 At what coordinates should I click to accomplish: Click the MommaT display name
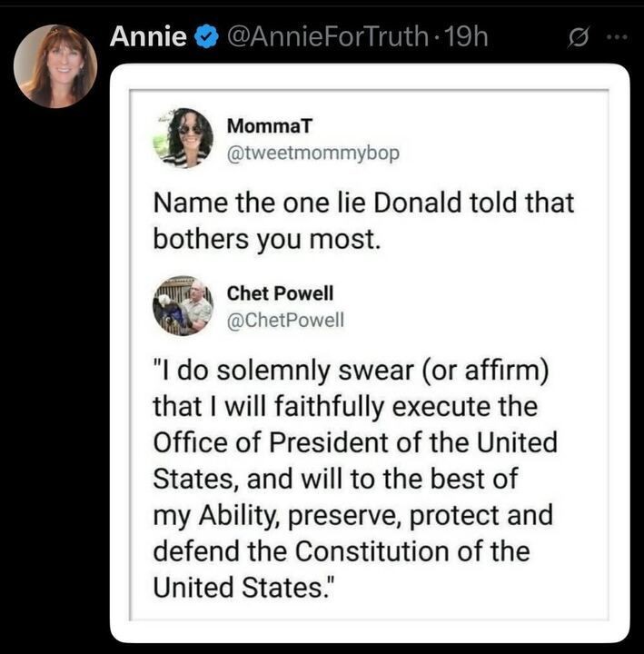pos(261,126)
